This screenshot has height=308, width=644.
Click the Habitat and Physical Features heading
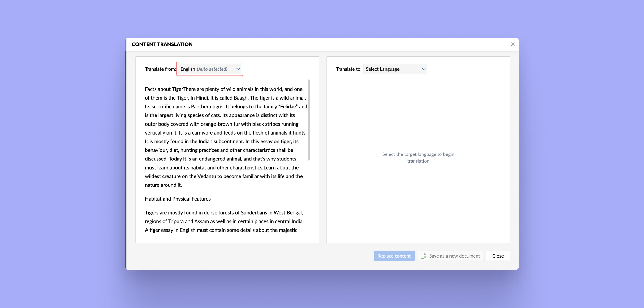click(178, 199)
